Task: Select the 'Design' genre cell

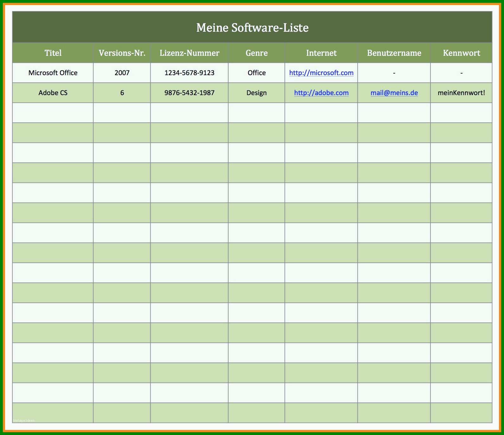Action: 257,93
